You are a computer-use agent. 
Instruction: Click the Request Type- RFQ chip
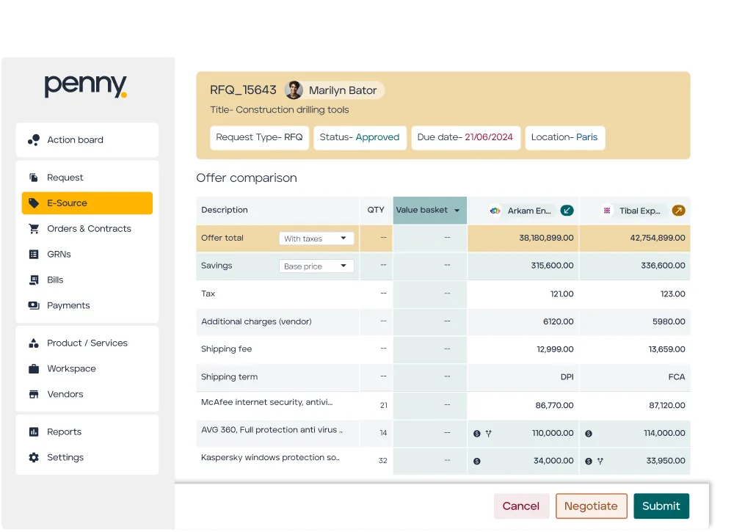click(x=259, y=137)
